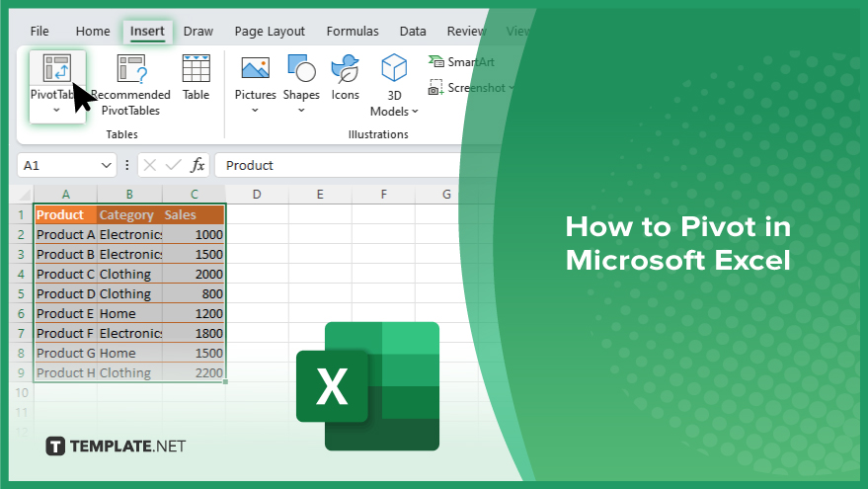Click the Icons button
Image resolution: width=868 pixels, height=489 pixels.
click(x=346, y=77)
